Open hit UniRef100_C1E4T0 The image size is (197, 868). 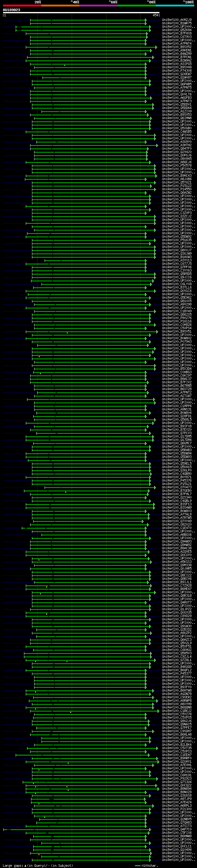coord(177,528)
